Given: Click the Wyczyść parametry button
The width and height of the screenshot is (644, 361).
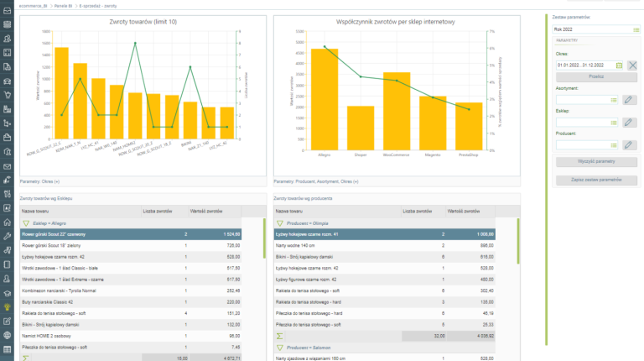Looking at the screenshot, I should pos(596,160).
